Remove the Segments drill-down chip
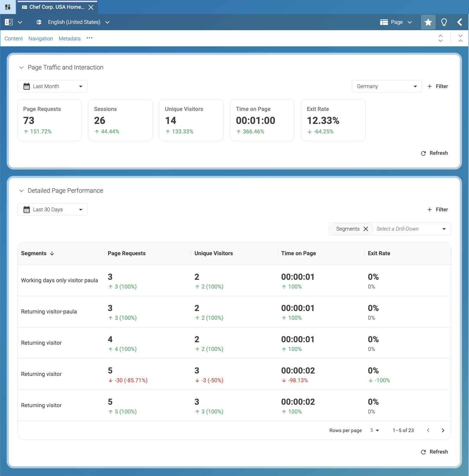The height and width of the screenshot is (476, 469). click(366, 229)
